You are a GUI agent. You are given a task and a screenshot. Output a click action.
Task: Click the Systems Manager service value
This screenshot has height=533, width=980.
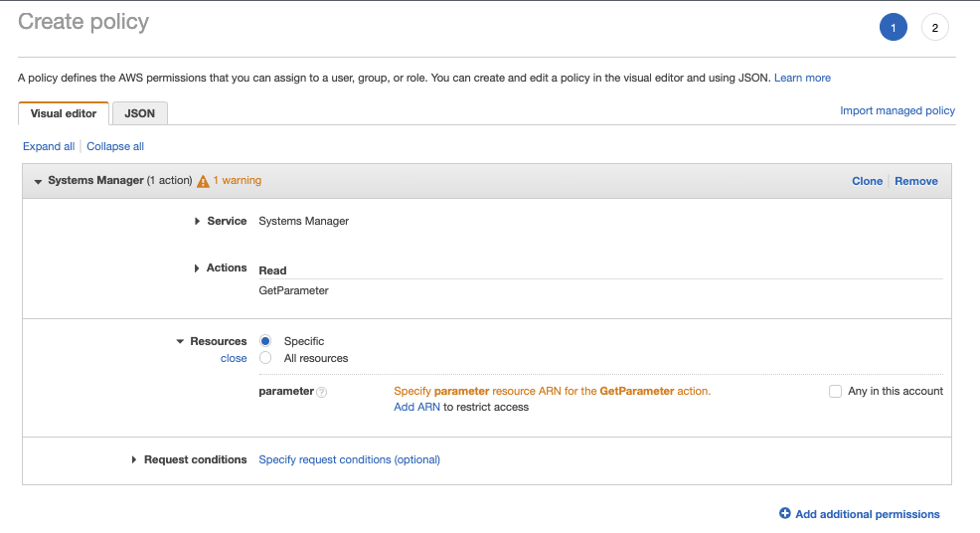point(304,221)
